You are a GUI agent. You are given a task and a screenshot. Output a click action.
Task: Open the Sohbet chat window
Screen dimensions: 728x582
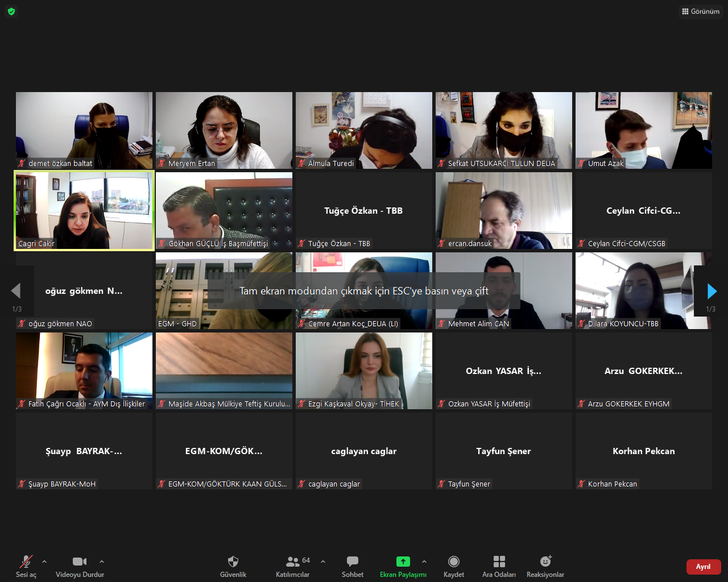tap(353, 562)
